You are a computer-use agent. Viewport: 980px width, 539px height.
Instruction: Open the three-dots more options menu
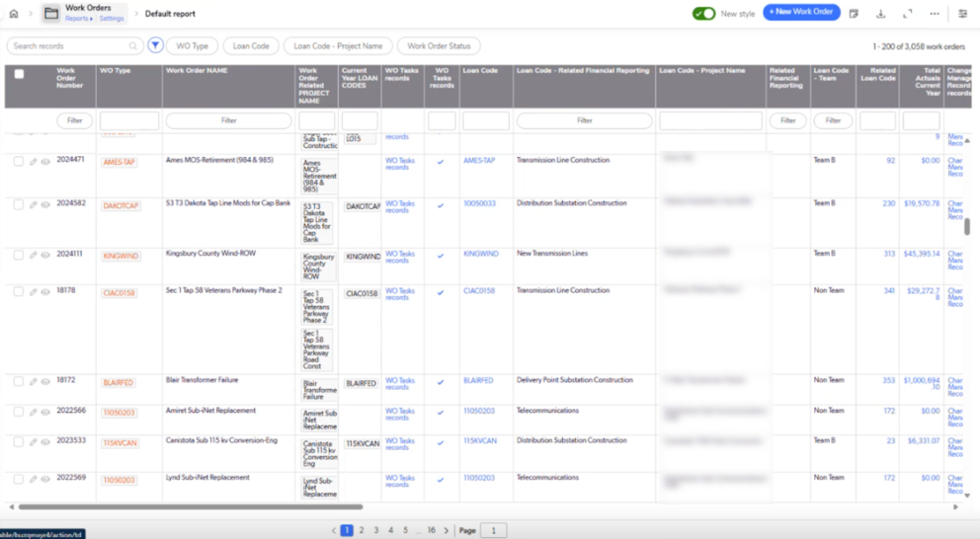tap(934, 14)
